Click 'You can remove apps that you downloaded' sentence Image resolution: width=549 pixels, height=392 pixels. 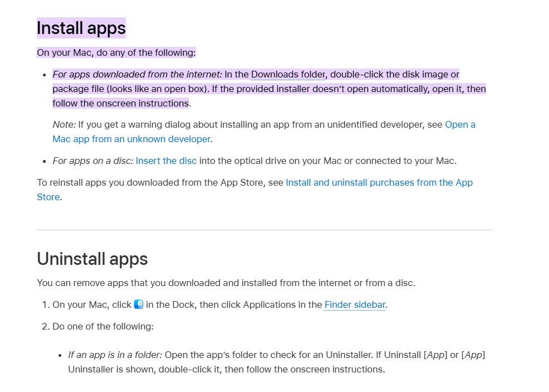[226, 283]
